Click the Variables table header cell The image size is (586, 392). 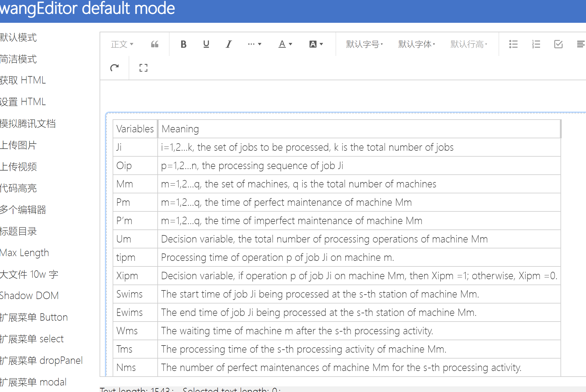tap(134, 129)
